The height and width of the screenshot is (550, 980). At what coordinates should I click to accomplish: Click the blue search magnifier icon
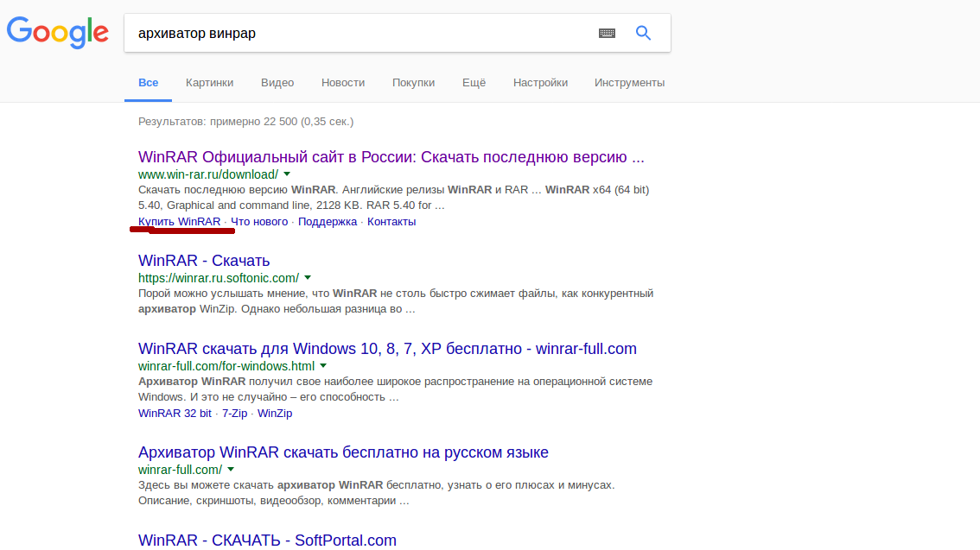pyautogui.click(x=643, y=33)
